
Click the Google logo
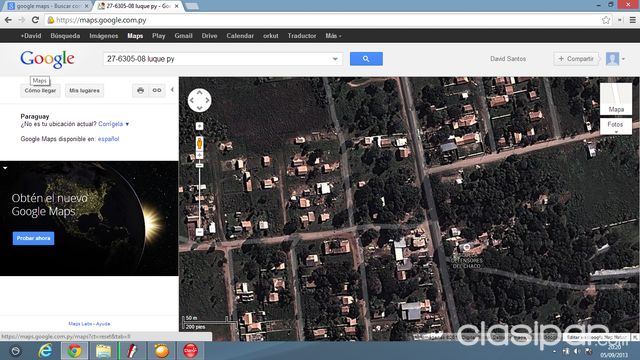click(x=47, y=59)
